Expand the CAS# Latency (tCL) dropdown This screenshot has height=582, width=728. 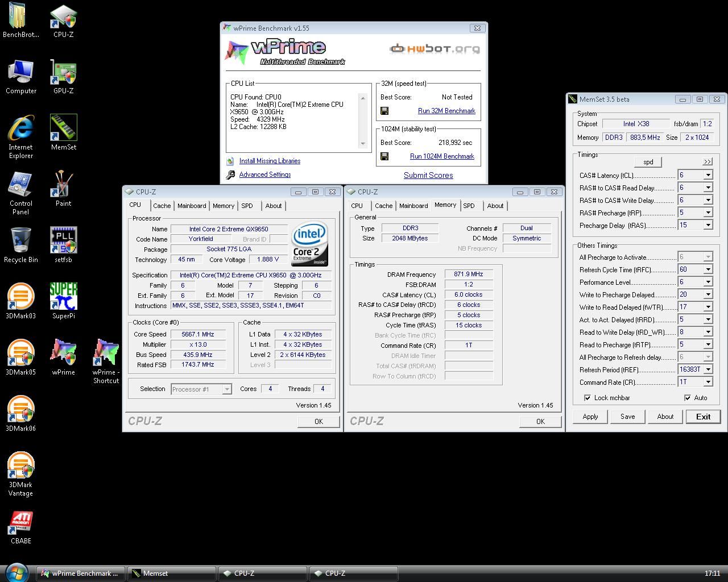click(x=708, y=175)
